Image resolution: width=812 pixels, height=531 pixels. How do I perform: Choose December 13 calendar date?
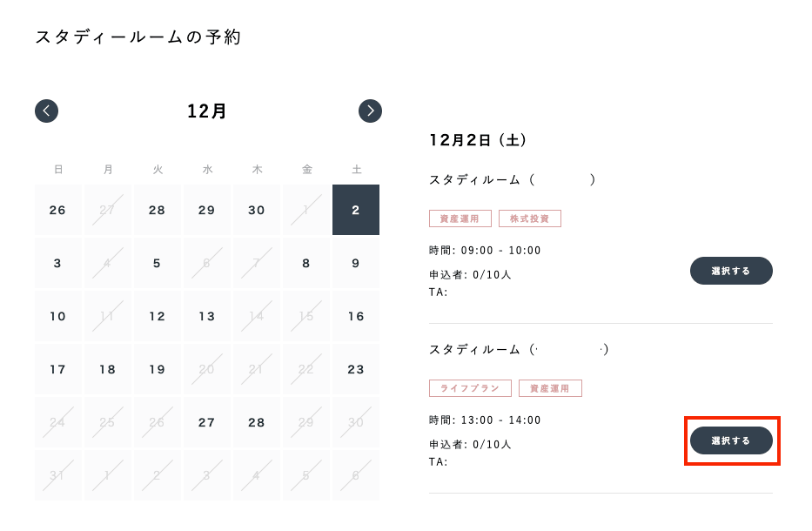click(207, 316)
